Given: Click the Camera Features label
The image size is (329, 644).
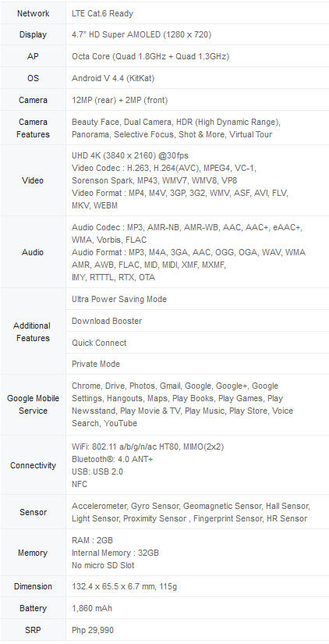Looking at the screenshot, I should (33, 128).
